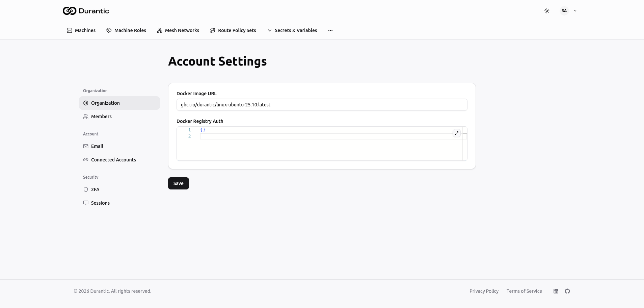The width and height of the screenshot is (644, 308).
Task: Open the GitHub icon link
Action: (567, 291)
